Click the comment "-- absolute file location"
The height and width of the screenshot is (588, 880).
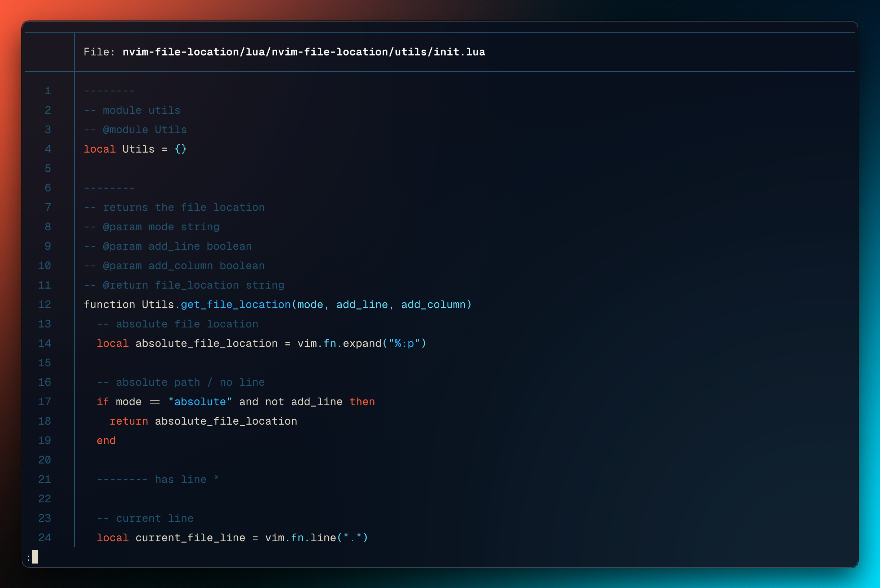coord(178,324)
